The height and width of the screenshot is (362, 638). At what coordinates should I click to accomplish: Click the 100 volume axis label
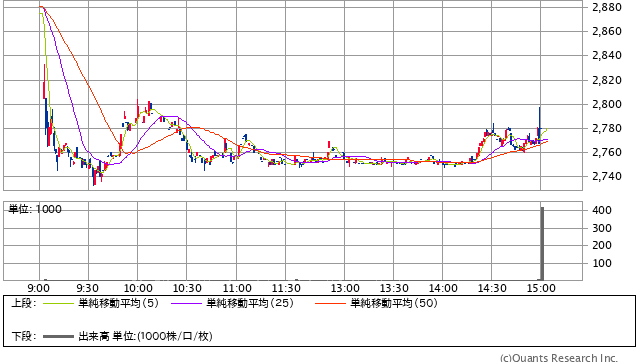pos(602,264)
